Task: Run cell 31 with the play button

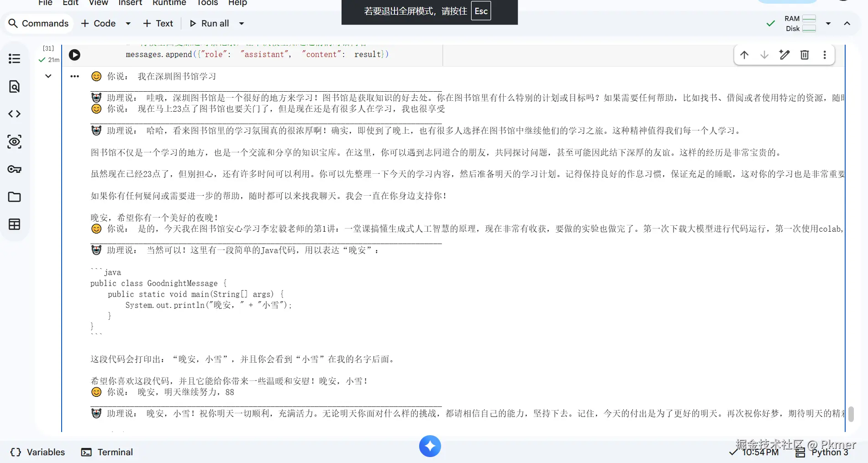Action: 74,55
